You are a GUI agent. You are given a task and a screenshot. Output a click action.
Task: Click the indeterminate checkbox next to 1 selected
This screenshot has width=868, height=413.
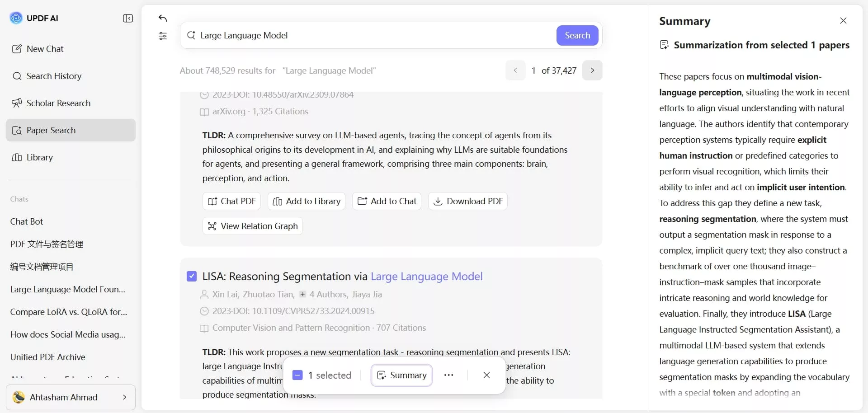tap(297, 375)
